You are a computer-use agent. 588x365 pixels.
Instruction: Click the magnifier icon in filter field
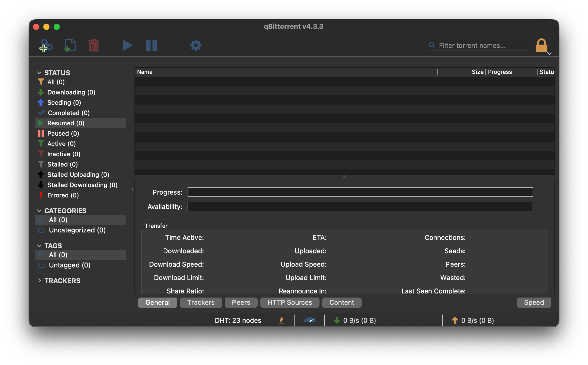pos(432,45)
